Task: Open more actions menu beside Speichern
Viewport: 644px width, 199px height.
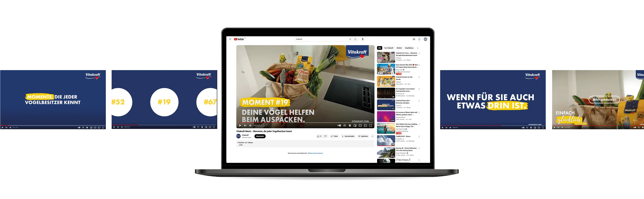Action: pyautogui.click(x=372, y=136)
